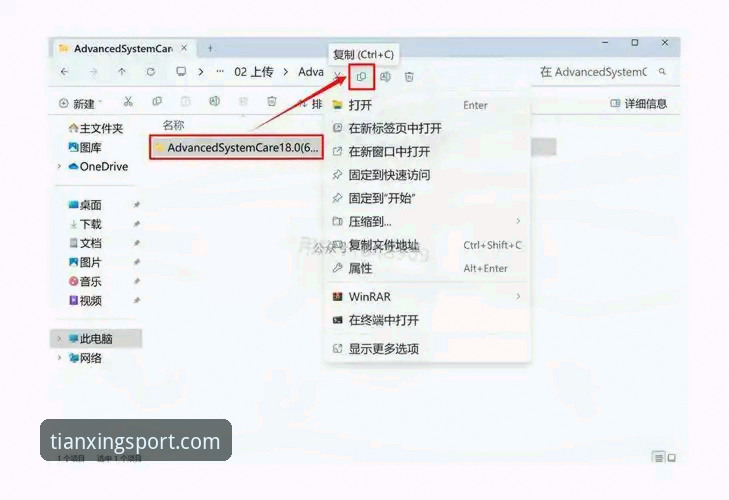Choose 在新标签页中打开
Viewport: 729px width, 500px height.
click(427, 128)
